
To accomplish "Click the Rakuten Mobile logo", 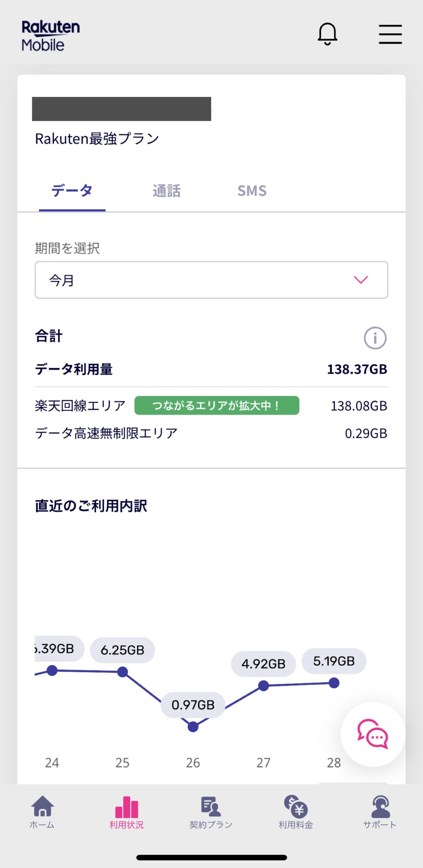I will [51, 36].
